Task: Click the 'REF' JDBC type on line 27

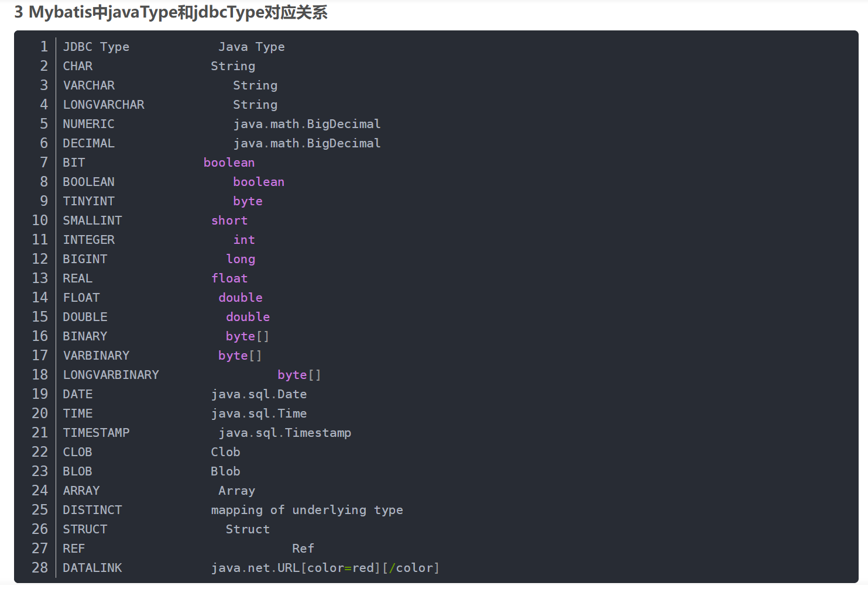Action: pos(74,549)
